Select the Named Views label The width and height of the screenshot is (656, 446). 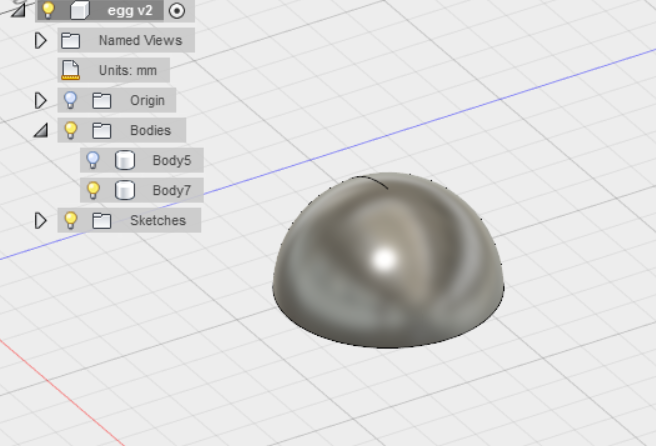141,40
